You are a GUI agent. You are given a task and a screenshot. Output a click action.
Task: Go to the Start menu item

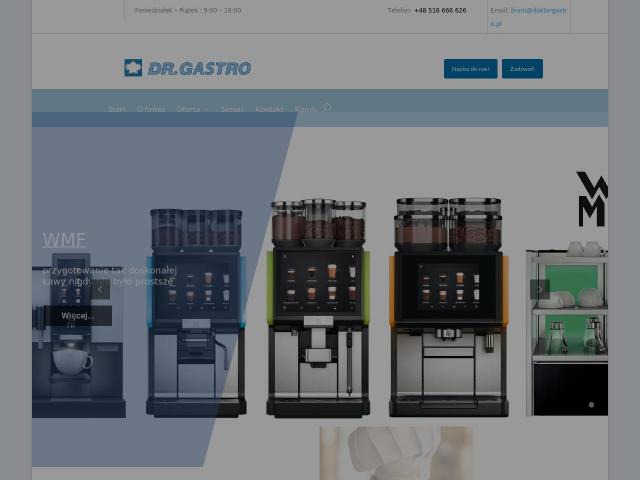(117, 109)
